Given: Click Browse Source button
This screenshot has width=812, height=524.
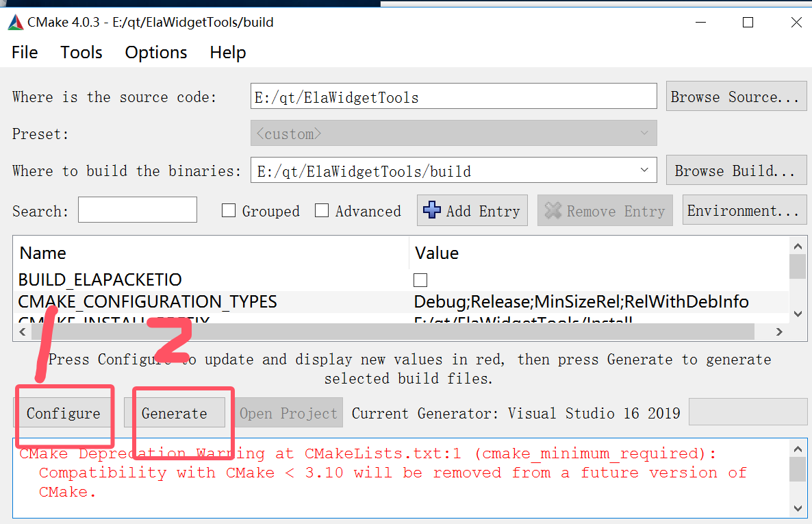Looking at the screenshot, I should (x=736, y=97).
